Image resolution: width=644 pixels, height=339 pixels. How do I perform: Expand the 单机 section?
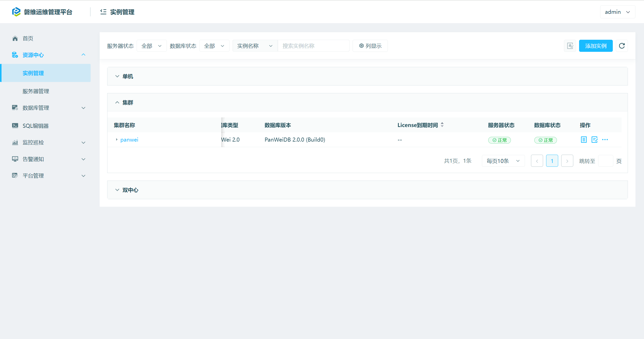coord(117,76)
